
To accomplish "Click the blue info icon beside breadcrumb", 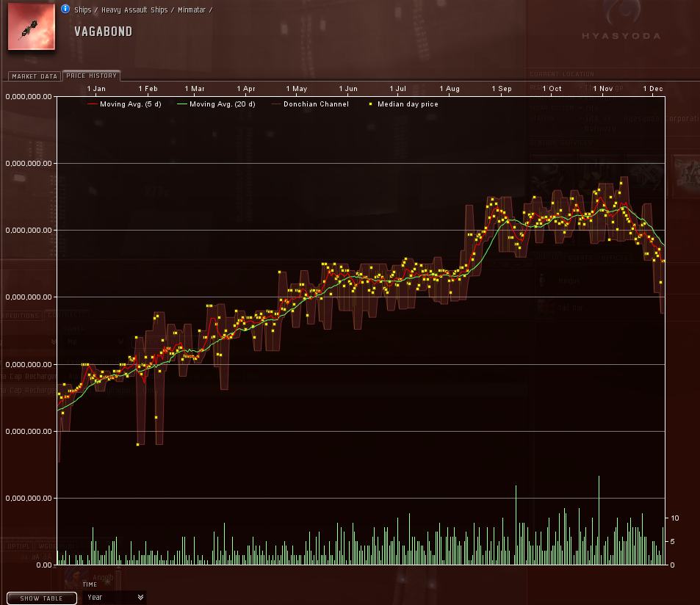I will point(65,9).
